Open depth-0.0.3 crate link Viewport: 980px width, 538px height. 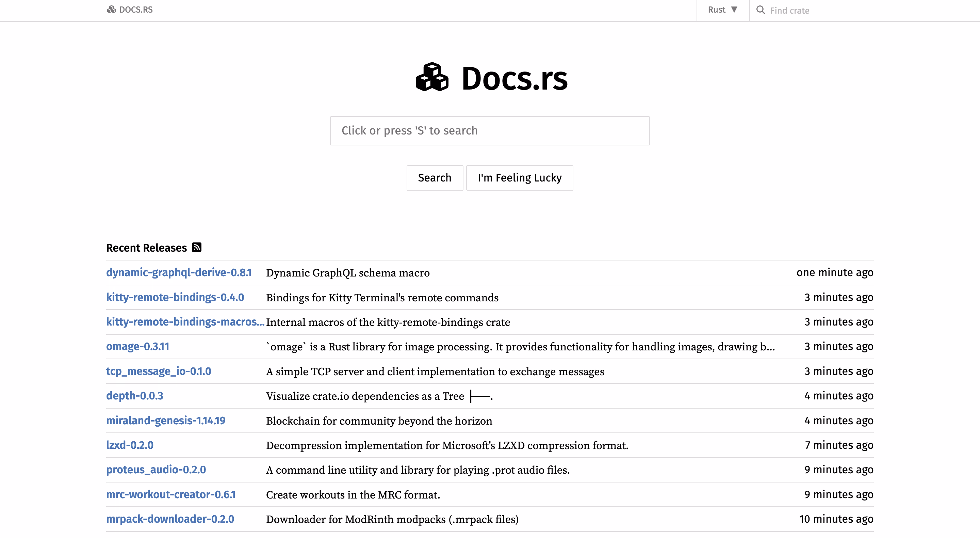tap(135, 396)
